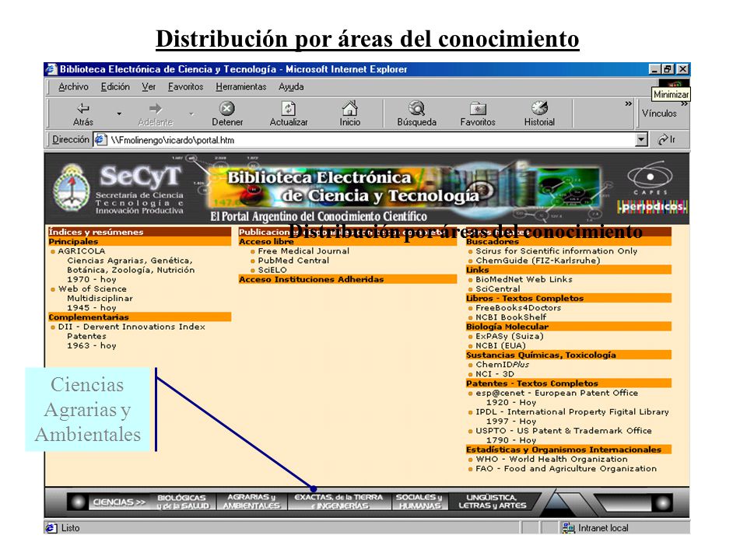747x560 pixels.
Task: Open the Edición menu
Action: (x=115, y=86)
